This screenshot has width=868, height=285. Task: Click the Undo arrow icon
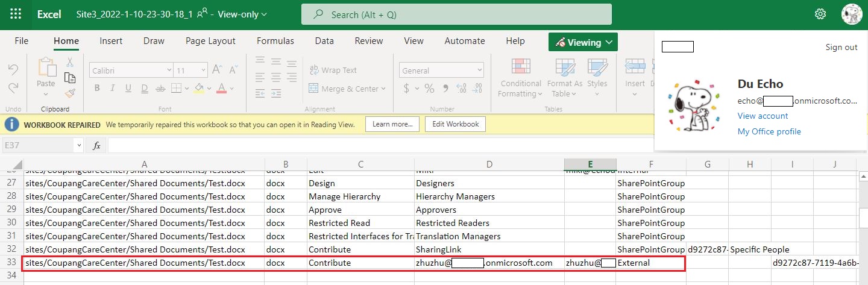[13, 70]
